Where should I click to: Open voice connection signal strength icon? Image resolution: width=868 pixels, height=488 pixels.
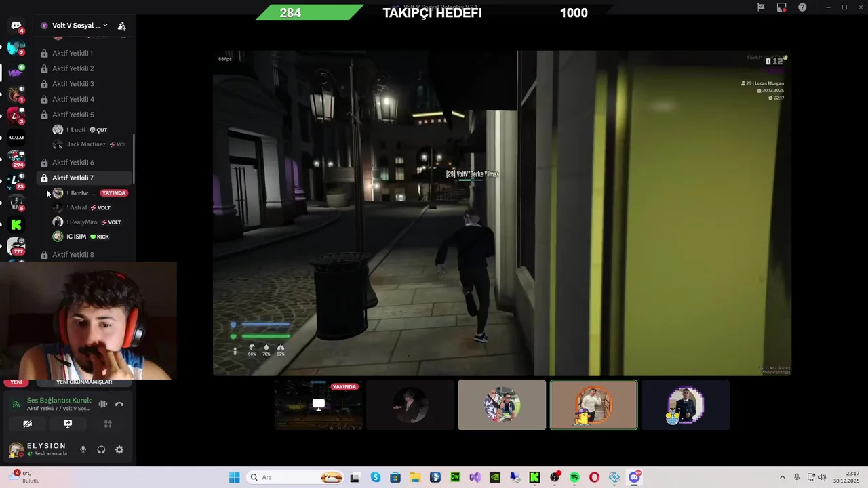pyautogui.click(x=16, y=404)
